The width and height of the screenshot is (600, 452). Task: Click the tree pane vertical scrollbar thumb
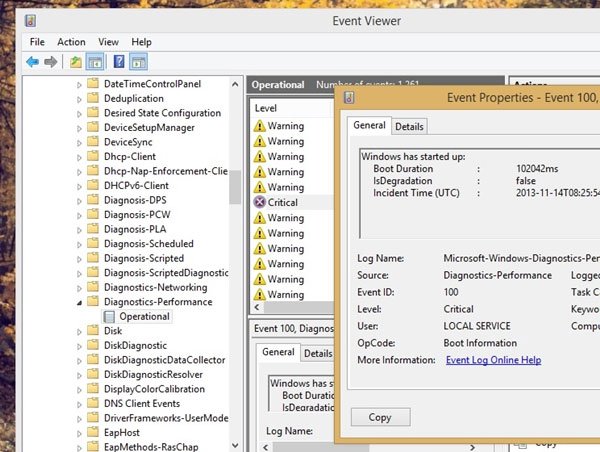tap(235, 187)
